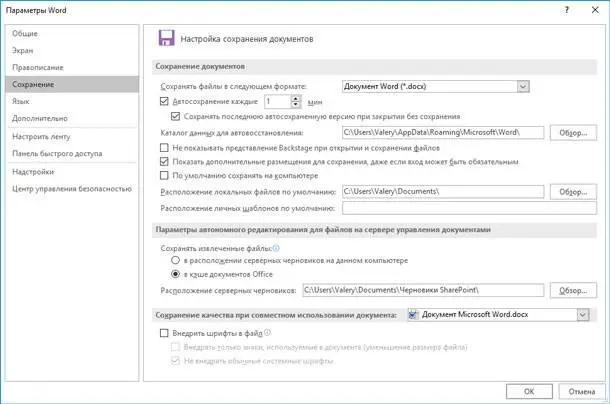
Task: Click info icon beside "Внедрить шрифты в файл"
Action: (268, 332)
